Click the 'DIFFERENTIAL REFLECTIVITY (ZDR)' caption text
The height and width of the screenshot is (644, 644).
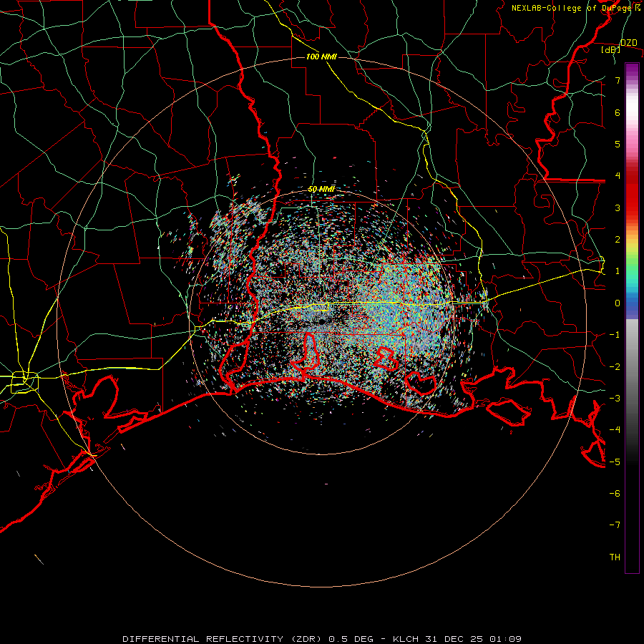pyautogui.click(x=223, y=639)
